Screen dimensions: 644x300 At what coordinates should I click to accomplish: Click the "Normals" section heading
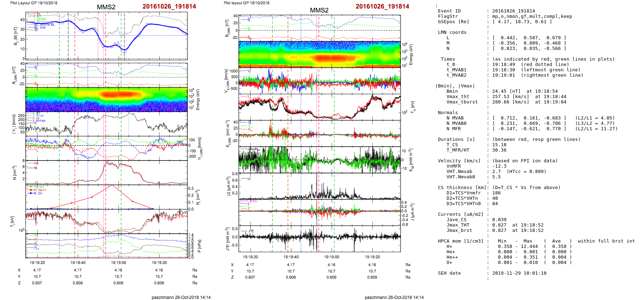click(448, 113)
